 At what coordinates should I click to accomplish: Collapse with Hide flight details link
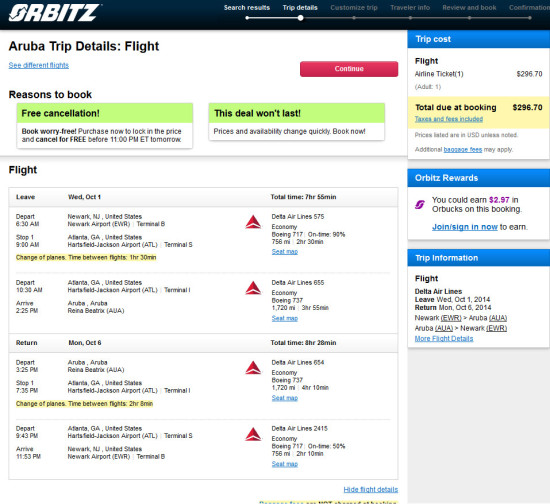370,489
